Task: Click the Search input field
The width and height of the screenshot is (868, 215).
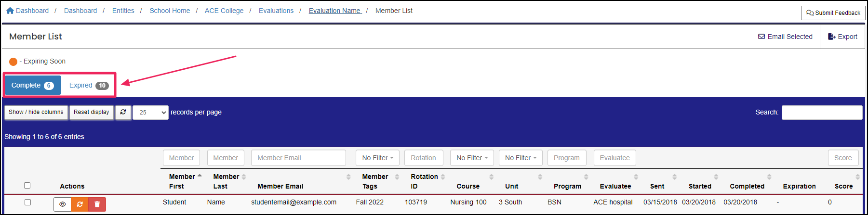Action: 822,112
